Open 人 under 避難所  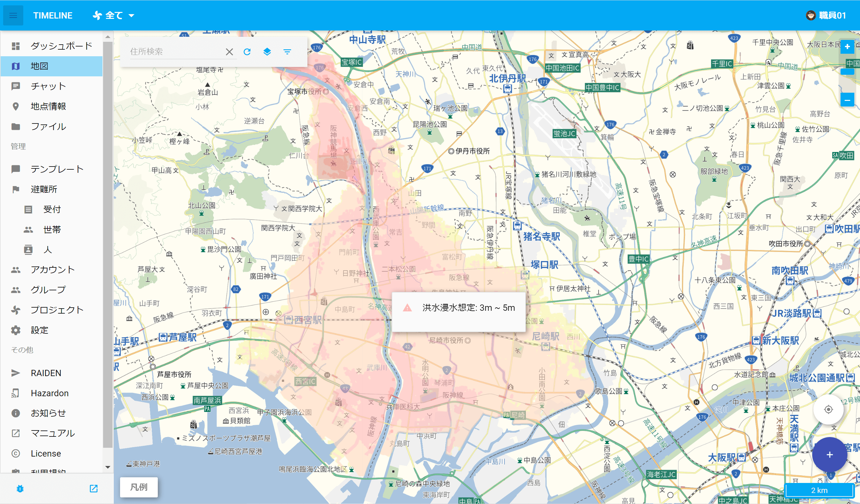point(52,249)
